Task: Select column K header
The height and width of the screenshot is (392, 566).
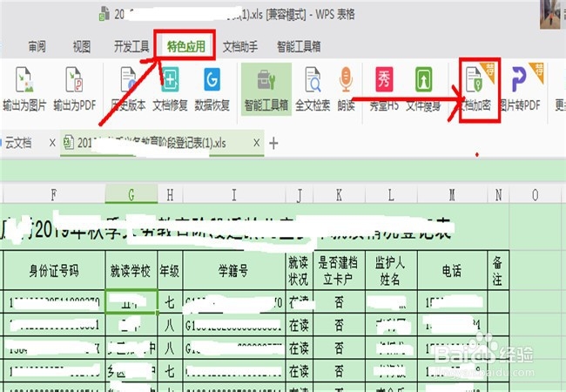Action: pos(339,195)
